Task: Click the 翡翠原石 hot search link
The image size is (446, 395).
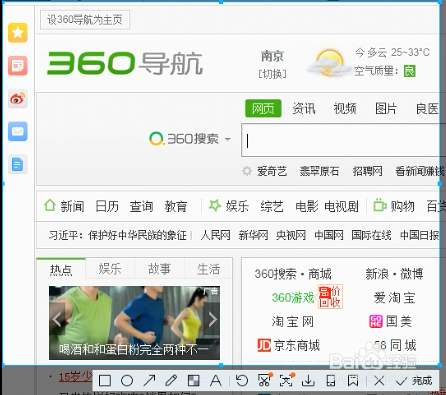Action: point(319,171)
